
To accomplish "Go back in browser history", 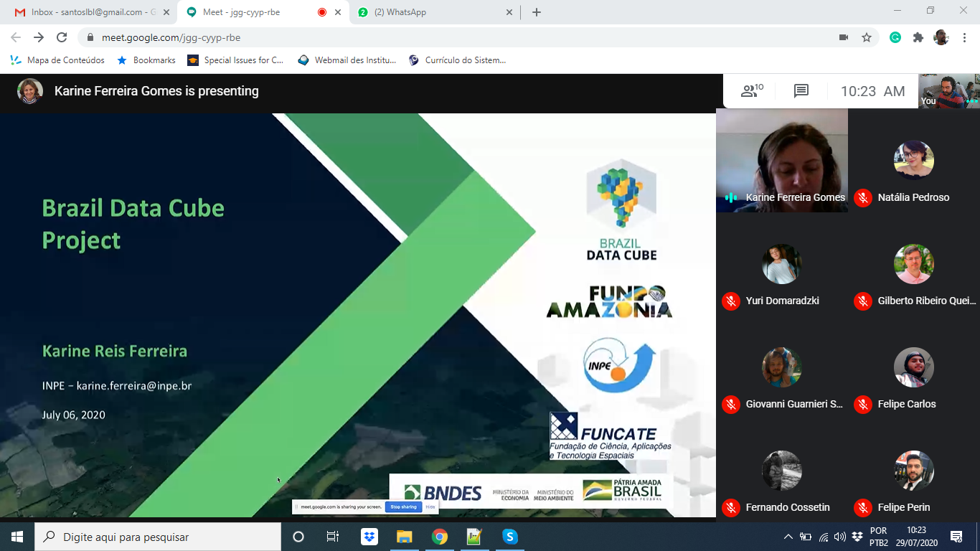I will pos(16,37).
